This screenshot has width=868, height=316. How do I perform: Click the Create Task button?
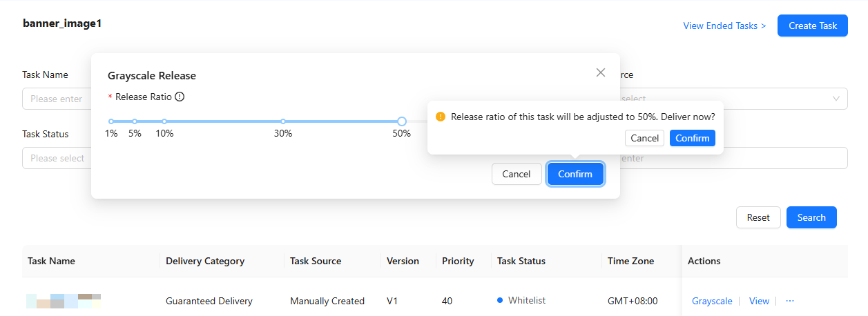click(x=813, y=26)
